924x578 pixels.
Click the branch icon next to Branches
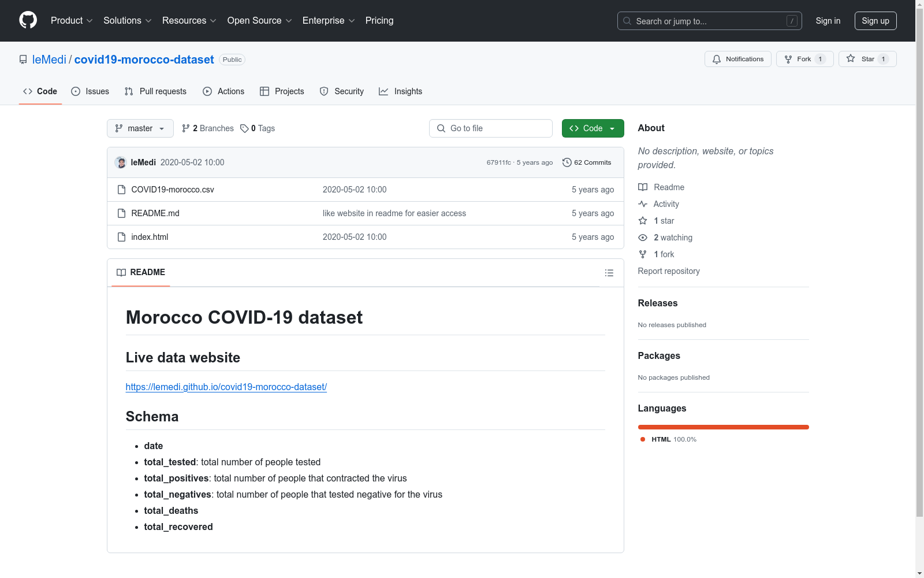click(x=186, y=128)
